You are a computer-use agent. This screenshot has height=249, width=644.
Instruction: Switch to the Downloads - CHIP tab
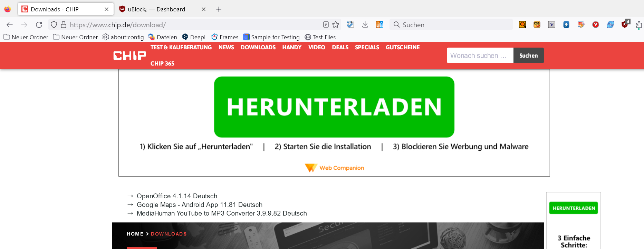coord(66,9)
